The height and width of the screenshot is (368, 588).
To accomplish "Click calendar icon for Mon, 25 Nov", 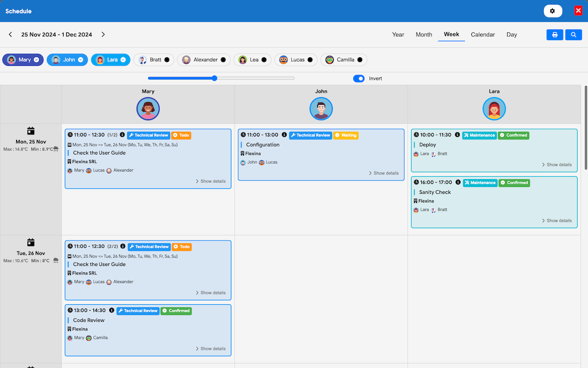I will 31,131.
